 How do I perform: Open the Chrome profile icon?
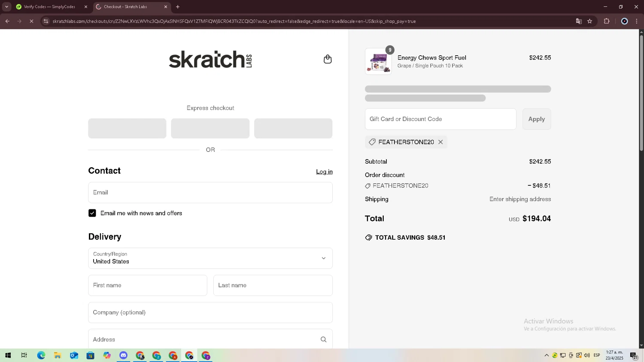click(x=625, y=21)
